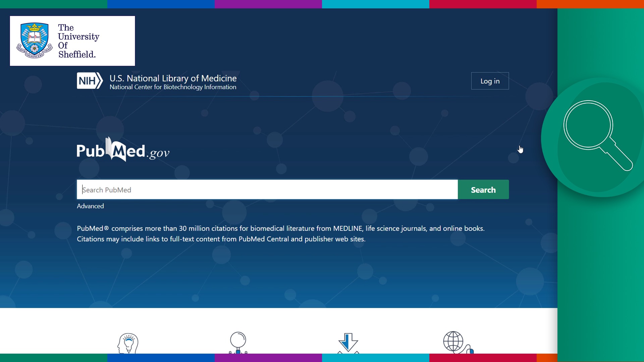Screen dimensions: 644x362
Task: Focus the Search PubMed input field
Action: click(x=267, y=190)
